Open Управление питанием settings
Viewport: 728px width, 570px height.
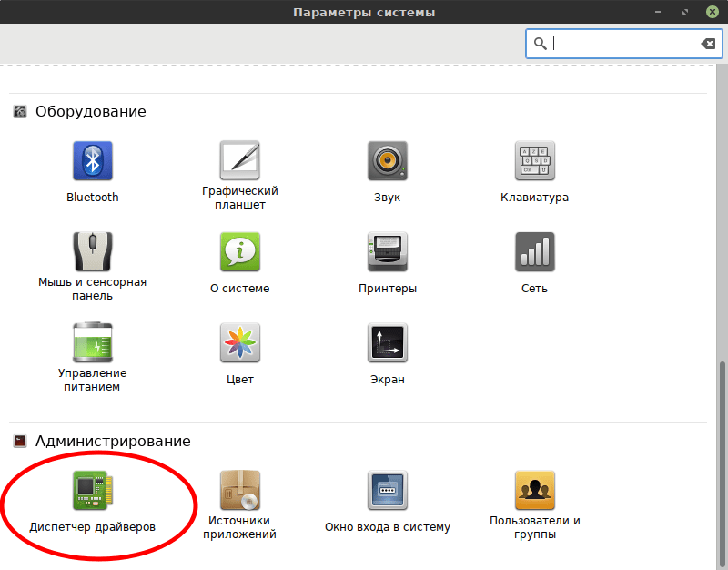pos(92,344)
